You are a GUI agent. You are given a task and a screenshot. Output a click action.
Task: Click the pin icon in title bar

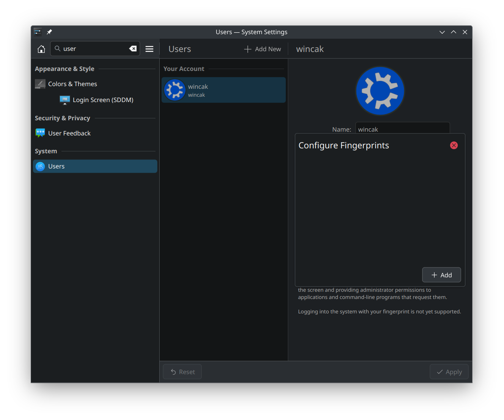coord(49,32)
